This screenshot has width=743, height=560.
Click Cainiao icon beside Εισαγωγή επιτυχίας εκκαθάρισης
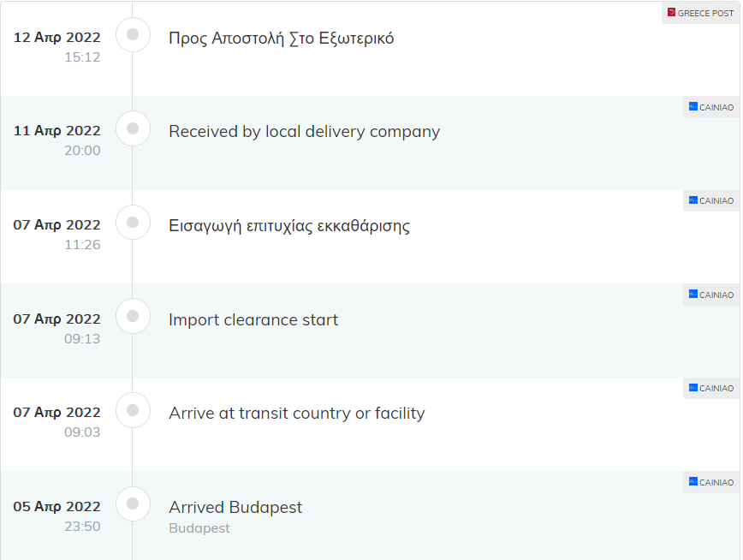[x=692, y=200]
